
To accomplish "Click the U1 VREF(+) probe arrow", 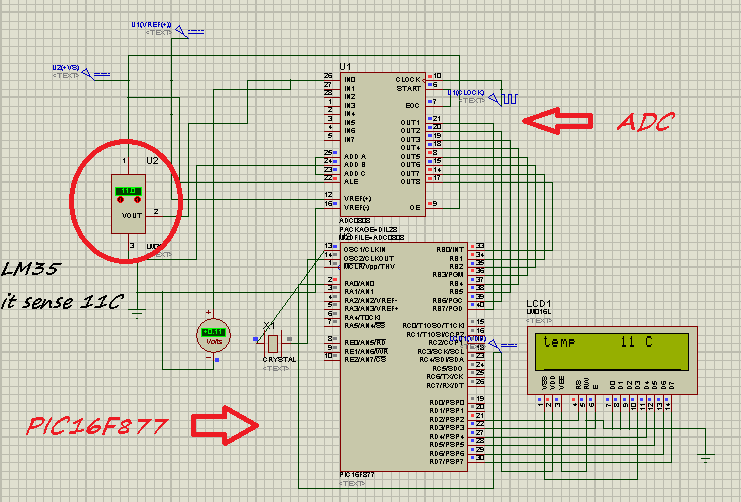I will pos(180,29).
